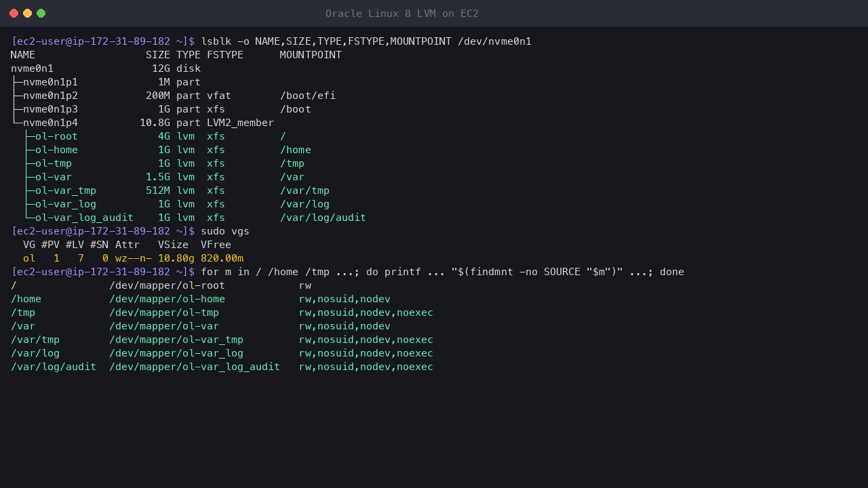Click 'ol-root' in the lsblk tree

pyautogui.click(x=57, y=136)
